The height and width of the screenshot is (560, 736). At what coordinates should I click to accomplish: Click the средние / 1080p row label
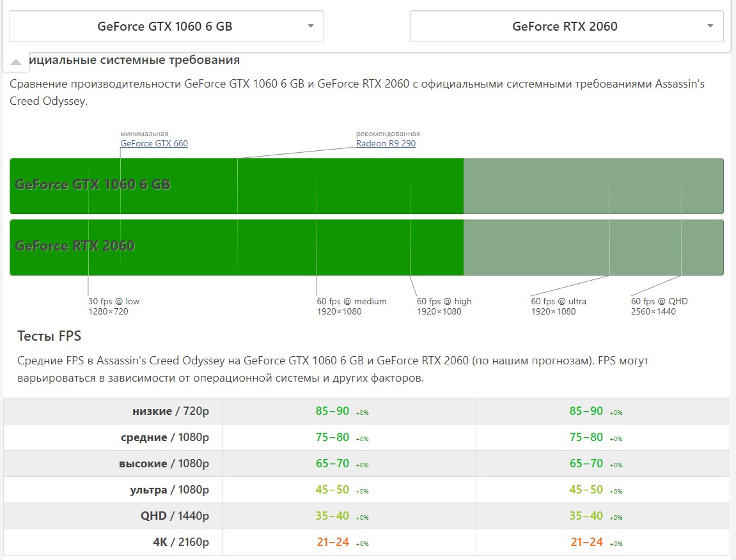[x=164, y=437]
